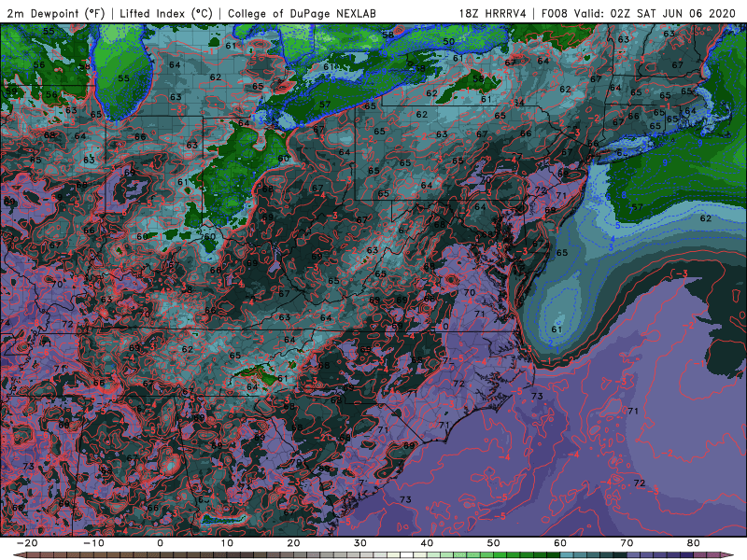Click the "60" label on the color scale
Screen dimensions: 747x560
(x=560, y=543)
